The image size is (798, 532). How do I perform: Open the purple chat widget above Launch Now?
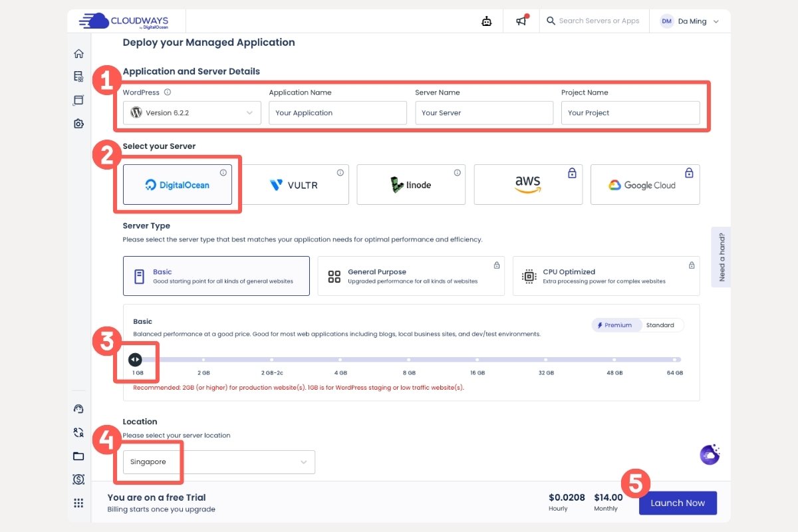[x=709, y=455]
